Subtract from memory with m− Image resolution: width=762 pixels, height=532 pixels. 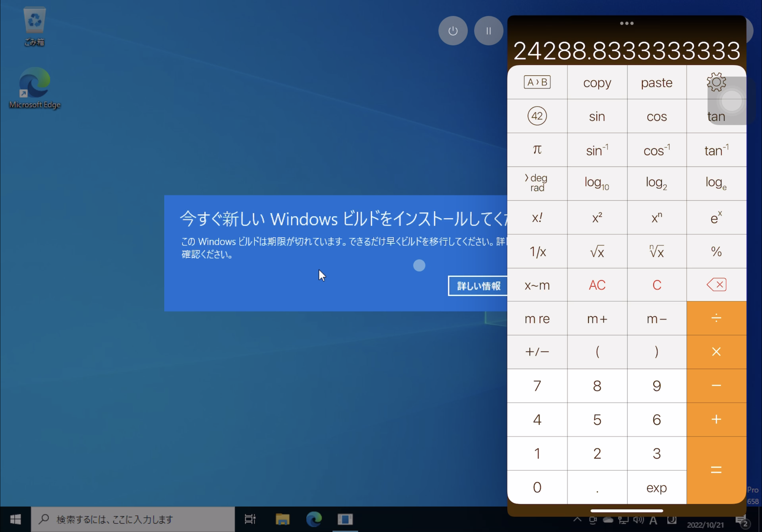pyautogui.click(x=656, y=318)
